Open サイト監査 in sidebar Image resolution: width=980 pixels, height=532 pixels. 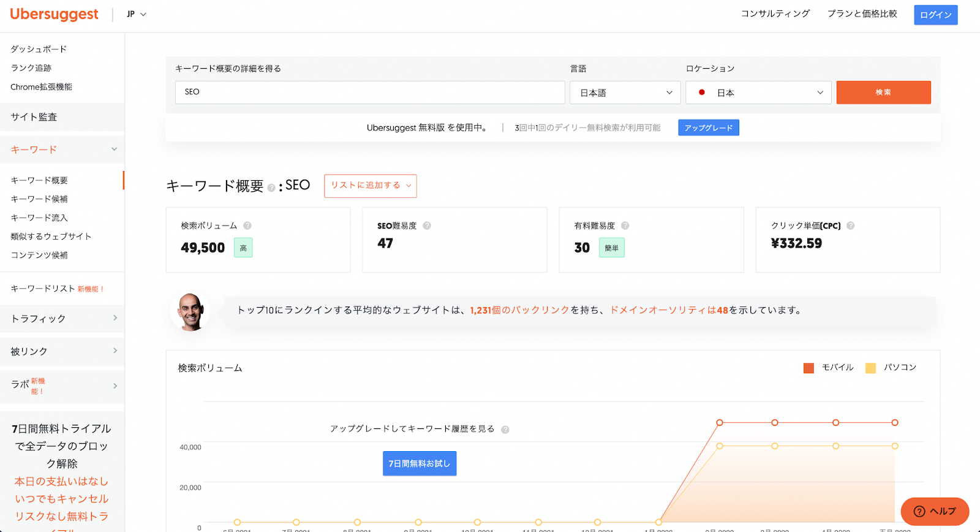point(34,117)
